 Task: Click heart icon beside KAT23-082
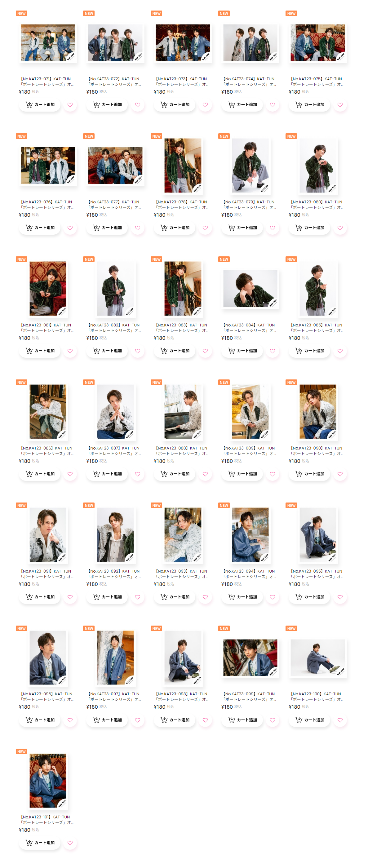tap(137, 351)
